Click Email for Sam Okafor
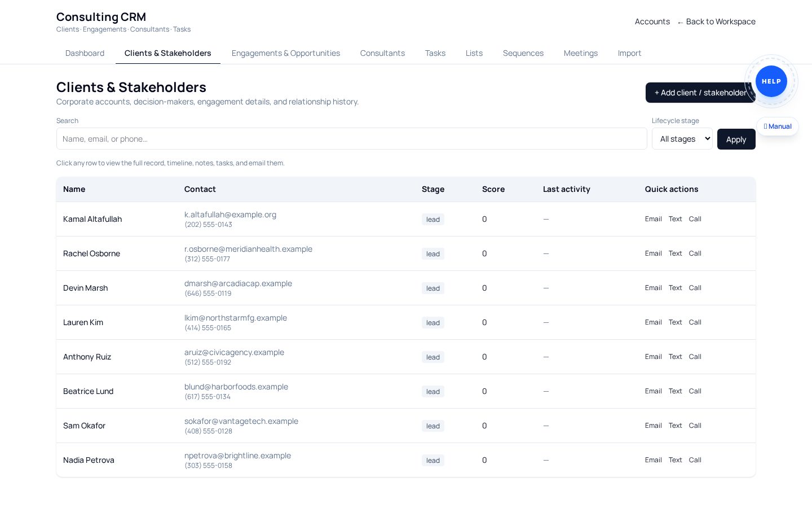 653,426
